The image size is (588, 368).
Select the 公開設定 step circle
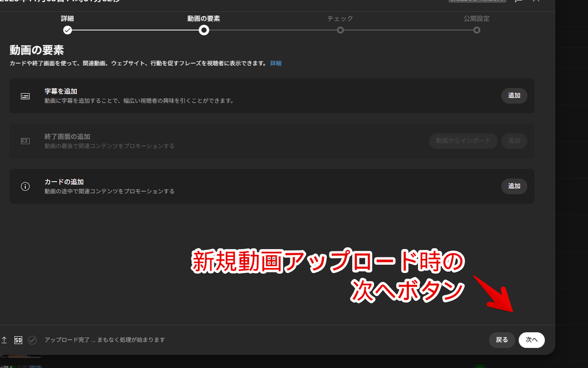(x=476, y=30)
